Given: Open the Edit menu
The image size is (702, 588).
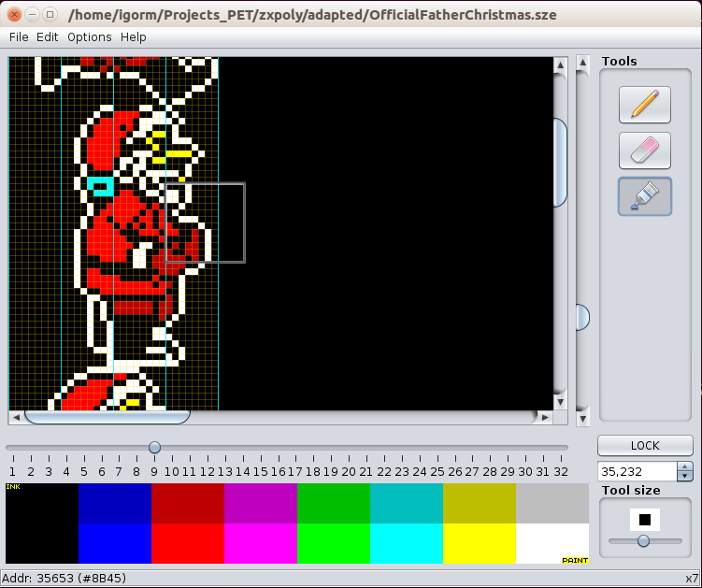Looking at the screenshot, I should [x=48, y=37].
